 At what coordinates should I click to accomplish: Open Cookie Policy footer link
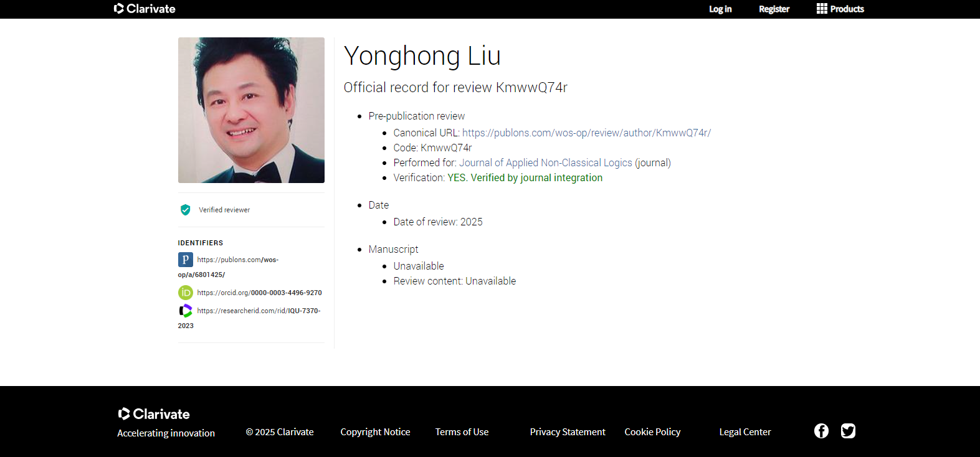[x=652, y=432]
